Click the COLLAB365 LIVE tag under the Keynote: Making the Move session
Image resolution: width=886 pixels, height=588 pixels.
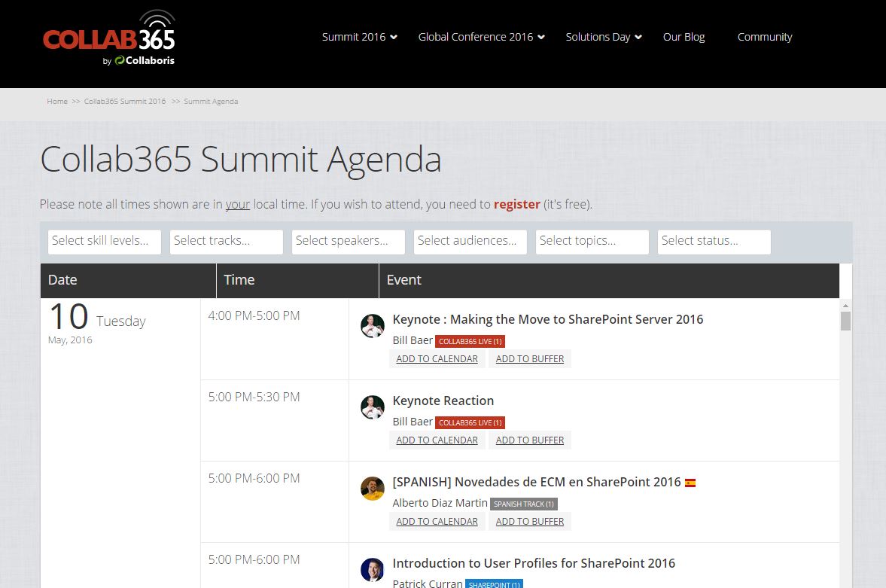tap(470, 342)
